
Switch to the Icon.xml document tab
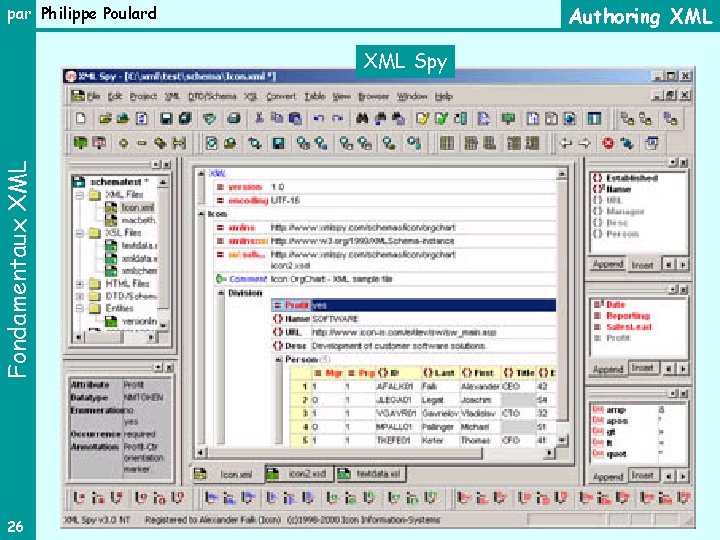point(227,474)
